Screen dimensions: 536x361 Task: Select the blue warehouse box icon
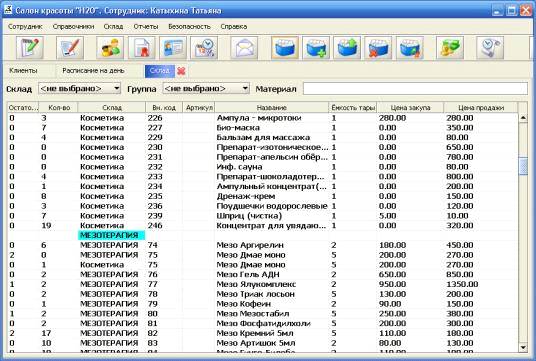[x=285, y=48]
